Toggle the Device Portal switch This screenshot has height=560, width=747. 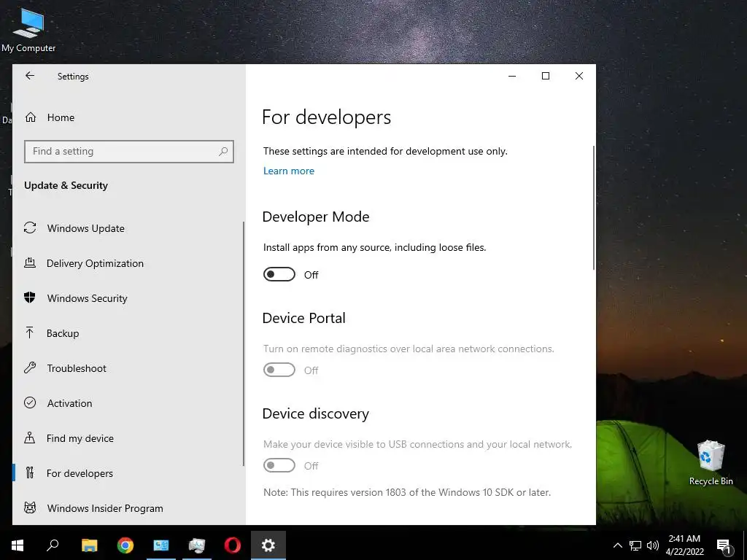coord(279,370)
